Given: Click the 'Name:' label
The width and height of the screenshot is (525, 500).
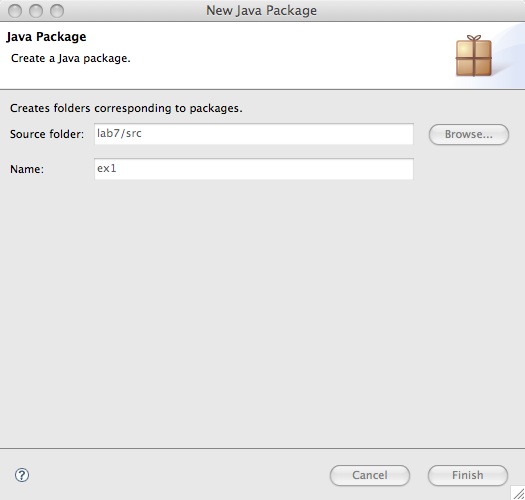Looking at the screenshot, I should click(27, 169).
